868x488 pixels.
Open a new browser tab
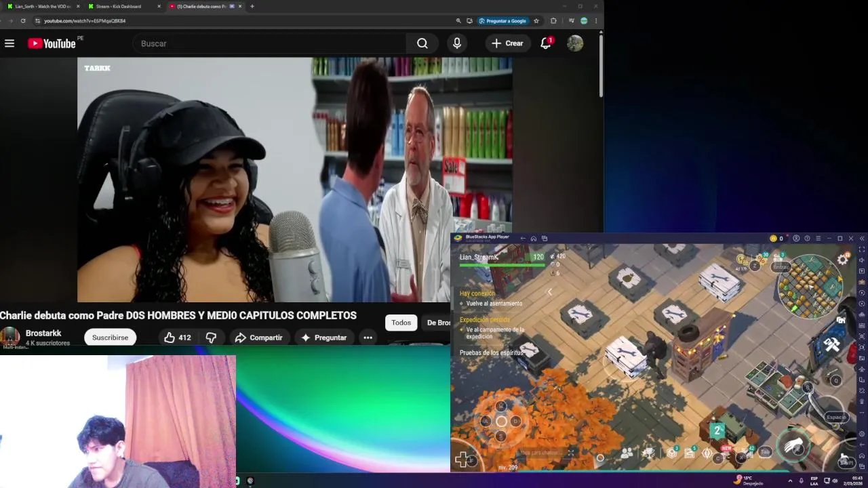pyautogui.click(x=252, y=6)
